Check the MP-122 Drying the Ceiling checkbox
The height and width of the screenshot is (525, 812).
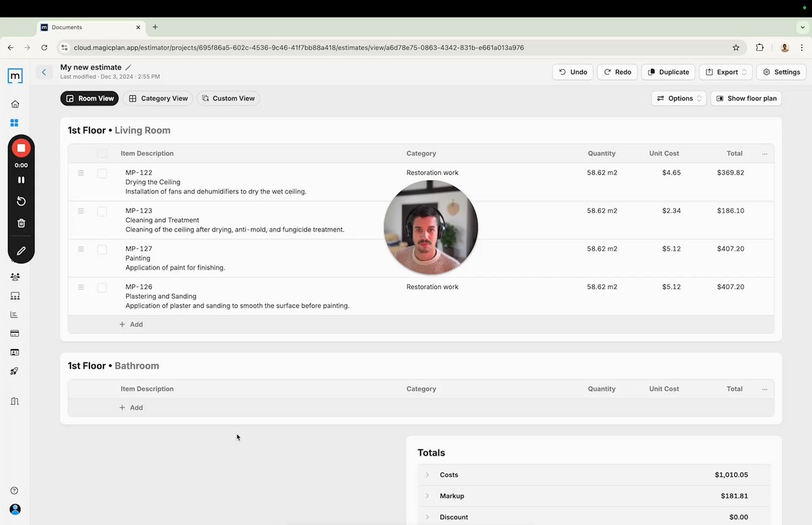pyautogui.click(x=102, y=173)
